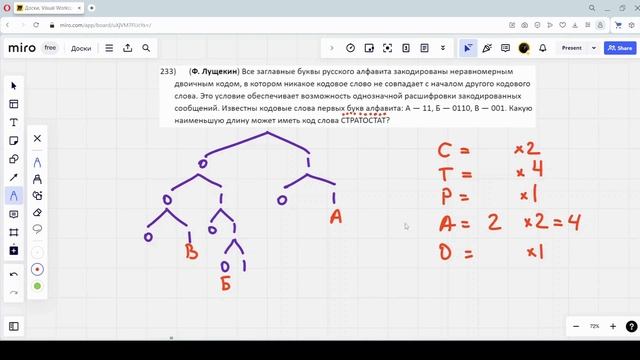Click the 72% zoom level
Image resolution: width=640 pixels, height=360 pixels.
coord(594,326)
